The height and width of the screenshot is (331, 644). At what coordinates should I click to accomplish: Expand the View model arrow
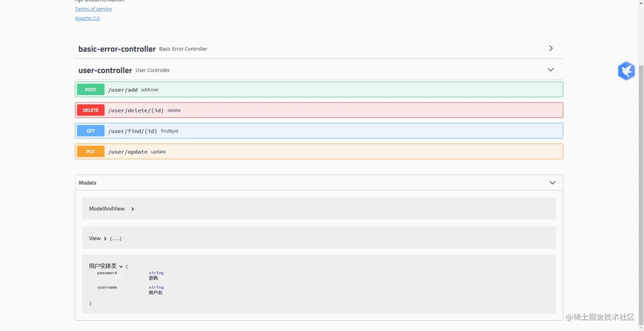click(x=105, y=238)
